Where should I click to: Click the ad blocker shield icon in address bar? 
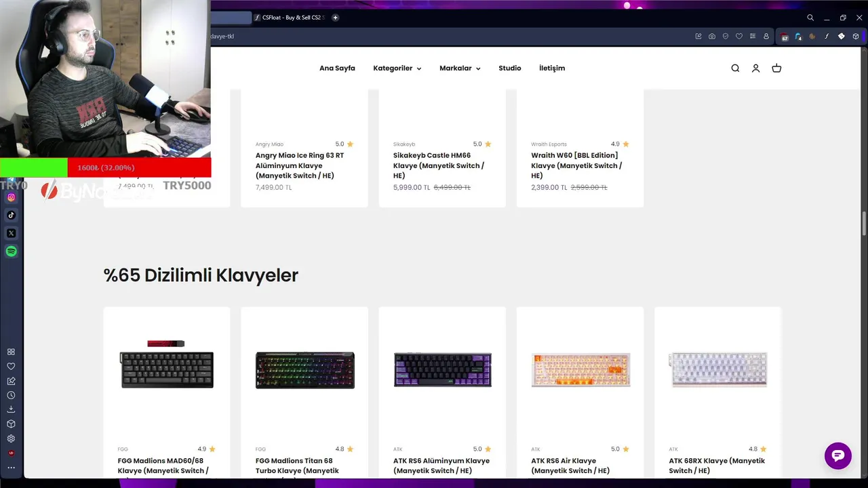(x=726, y=36)
